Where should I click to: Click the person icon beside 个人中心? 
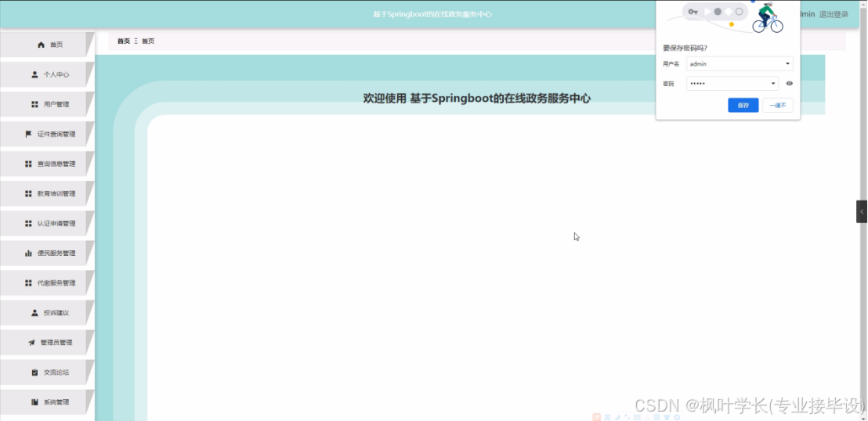point(35,74)
